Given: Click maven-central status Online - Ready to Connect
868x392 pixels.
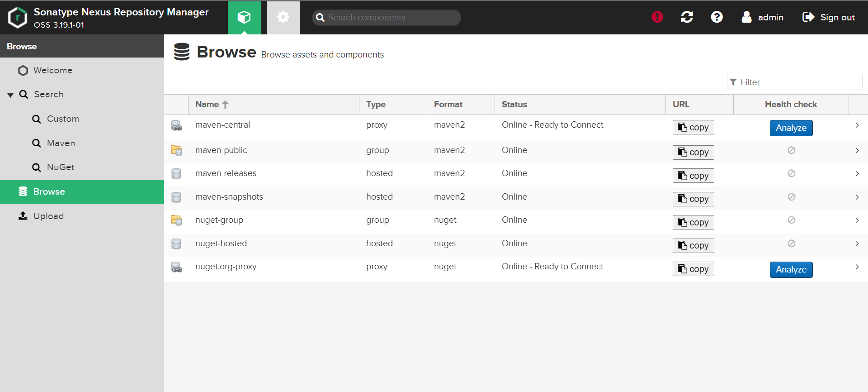Looking at the screenshot, I should coord(552,125).
